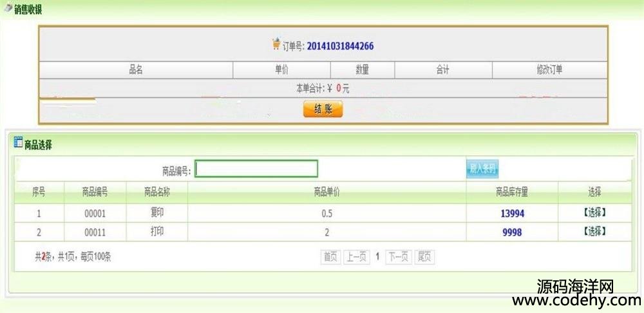Viewport: 644px width, 313px height.
Task: Click the 商品选择 panel table icon
Action: coord(18,142)
